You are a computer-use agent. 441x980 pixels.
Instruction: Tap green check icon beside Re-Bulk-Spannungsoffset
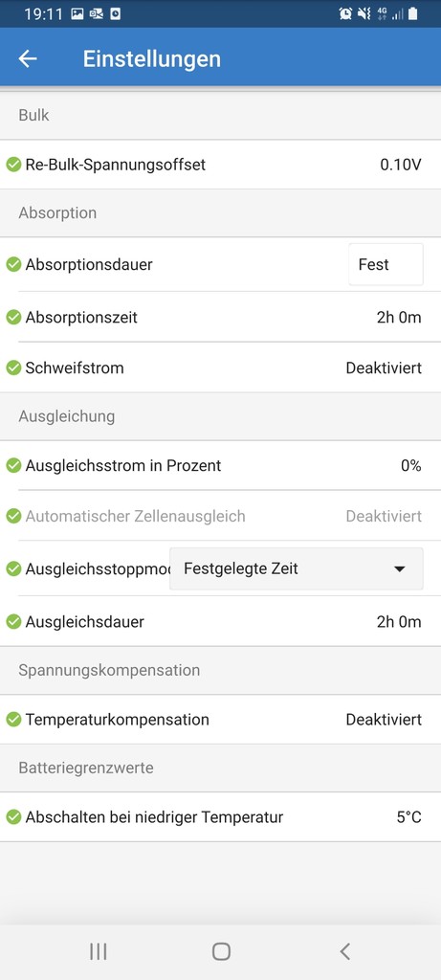point(13,165)
